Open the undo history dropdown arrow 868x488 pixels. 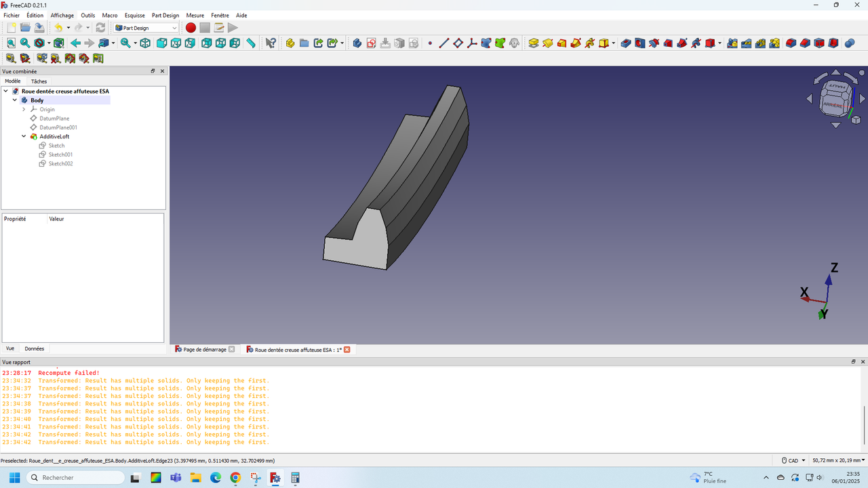tap(68, 28)
